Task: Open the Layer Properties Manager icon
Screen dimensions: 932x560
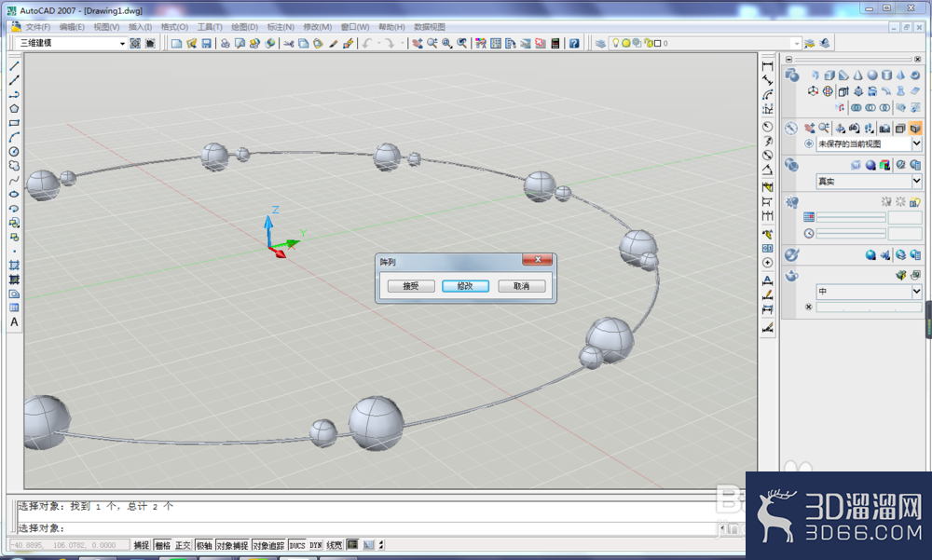Action: [x=601, y=44]
